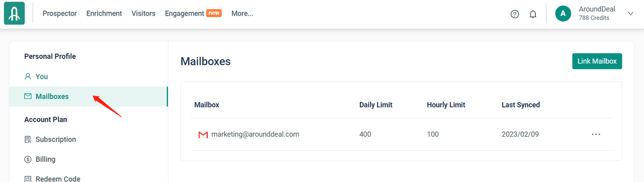This screenshot has width=644, height=182.
Task: Click the receipt icon next to Subscription
Action: point(28,139)
